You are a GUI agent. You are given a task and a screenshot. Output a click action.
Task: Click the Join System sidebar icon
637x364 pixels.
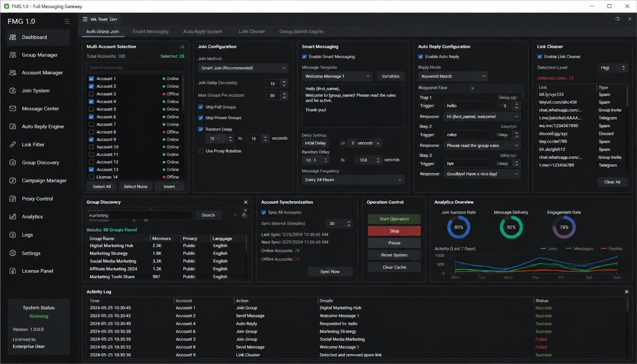point(13,91)
